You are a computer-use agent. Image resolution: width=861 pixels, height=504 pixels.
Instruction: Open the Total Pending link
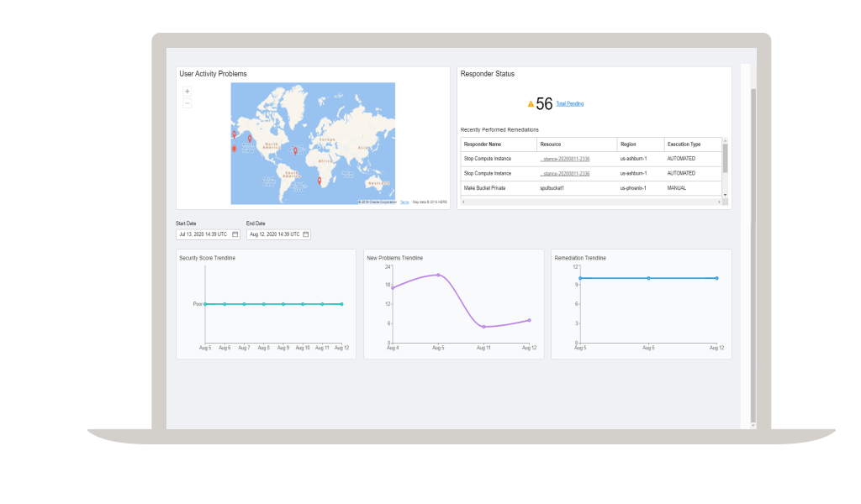569,104
